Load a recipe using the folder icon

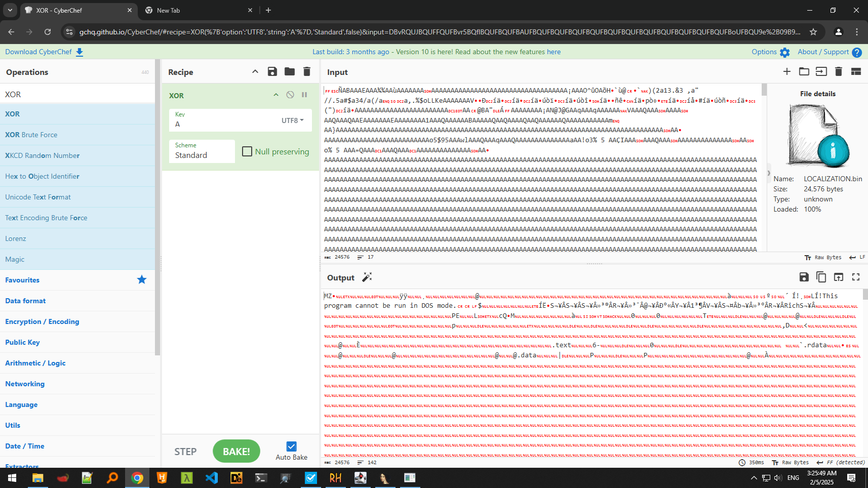290,72
